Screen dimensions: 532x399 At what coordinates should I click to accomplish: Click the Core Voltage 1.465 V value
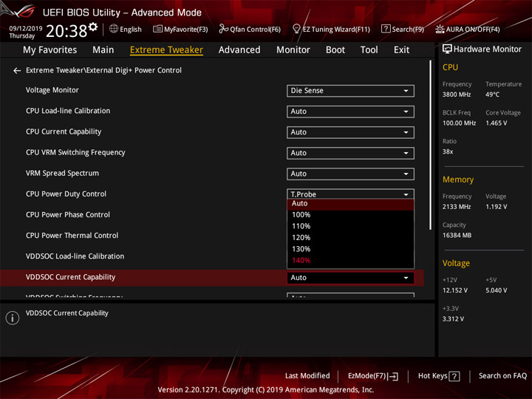tap(497, 123)
